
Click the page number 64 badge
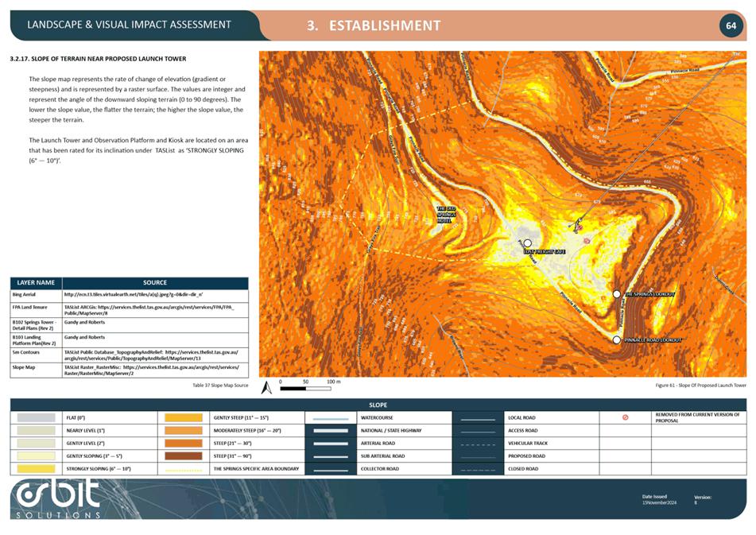[x=731, y=26]
